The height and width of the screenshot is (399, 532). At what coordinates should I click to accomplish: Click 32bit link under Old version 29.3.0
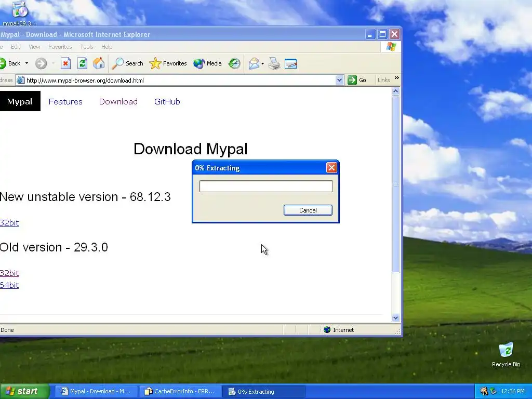click(x=9, y=273)
